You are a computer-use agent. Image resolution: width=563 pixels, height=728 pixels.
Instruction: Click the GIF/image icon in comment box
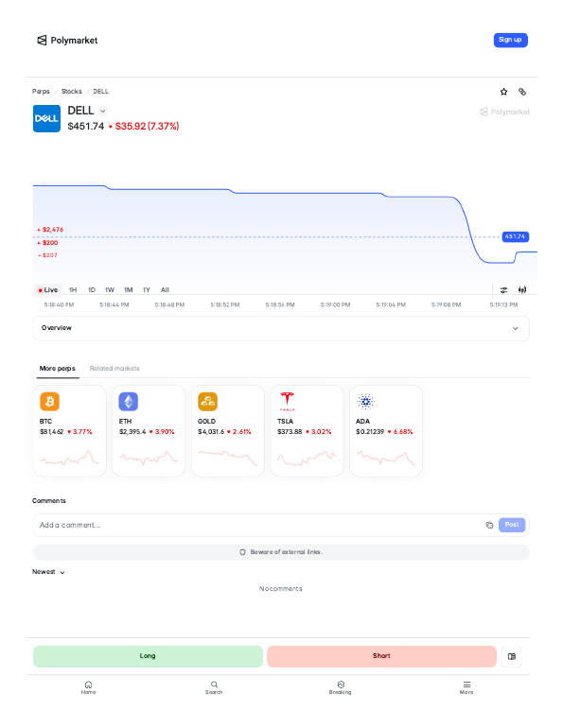point(489,525)
